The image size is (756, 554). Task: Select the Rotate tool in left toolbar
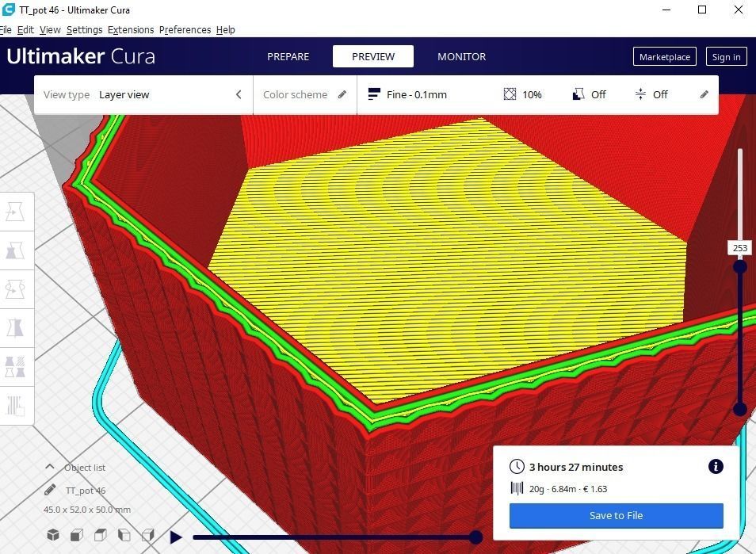point(15,289)
